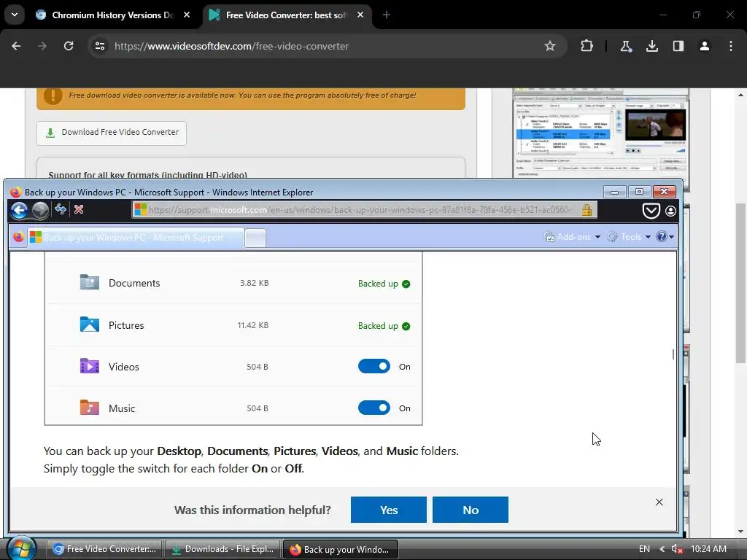Click Backed up status for Pictures
Screen dimensions: 747x560
pos(384,326)
